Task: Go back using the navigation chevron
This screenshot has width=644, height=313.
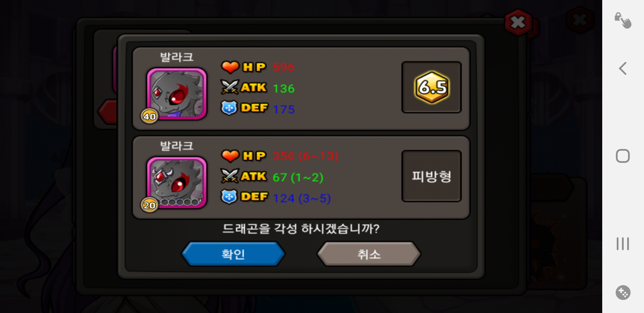Action: pyautogui.click(x=623, y=68)
